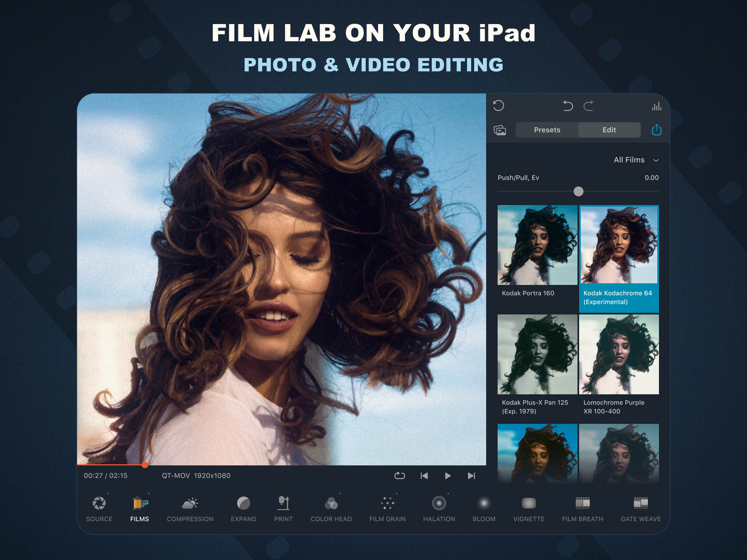This screenshot has width=747, height=560.
Task: Switch to the Presets tab
Action: (547, 130)
